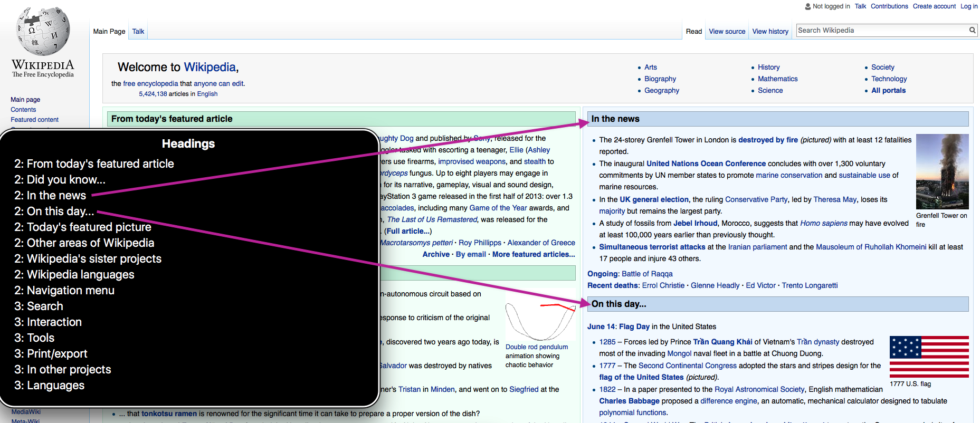The image size is (980, 423).
Task: Open the 'free encyclopedia' link
Action: click(x=150, y=84)
